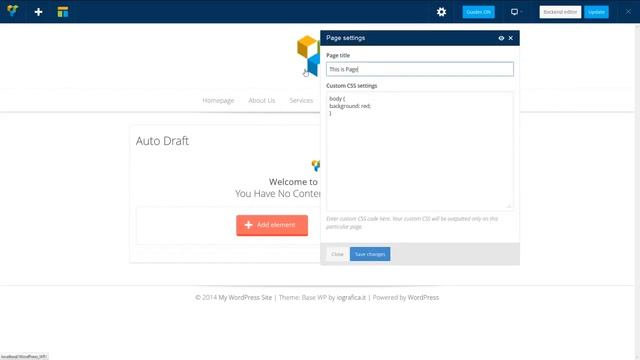Click the Visual Composer logo icon
This screenshot has height=360, width=640.
13,11
